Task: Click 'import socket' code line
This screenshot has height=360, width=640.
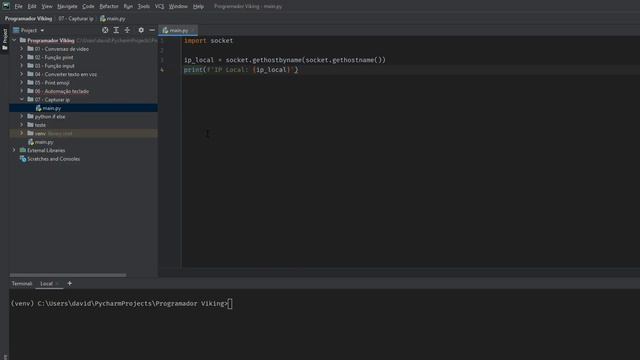Action: coord(208,40)
